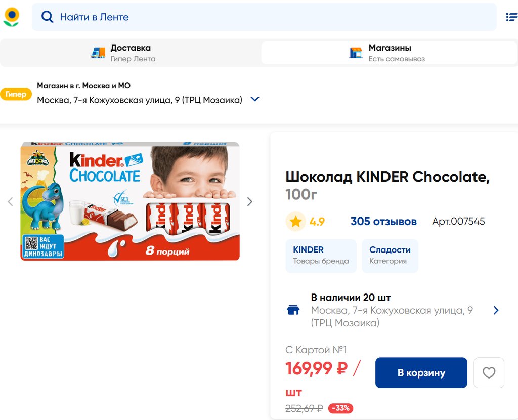Switch to the Доставка tab
518x420 pixels.
[x=131, y=53]
